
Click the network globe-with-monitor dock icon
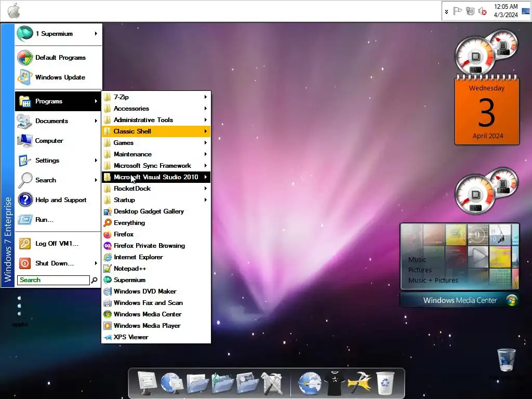coord(172,383)
